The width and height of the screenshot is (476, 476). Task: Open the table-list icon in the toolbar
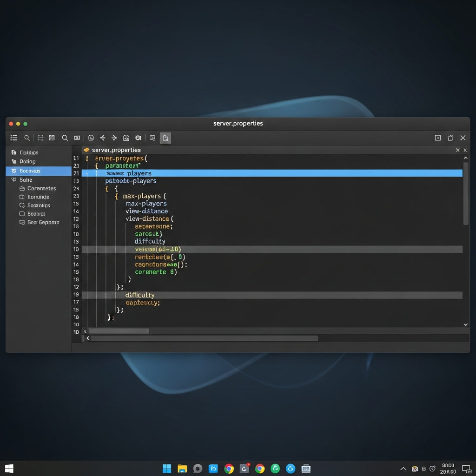coord(152,138)
